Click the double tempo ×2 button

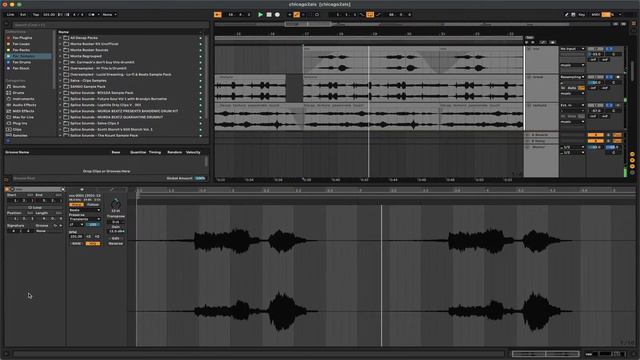point(97,236)
